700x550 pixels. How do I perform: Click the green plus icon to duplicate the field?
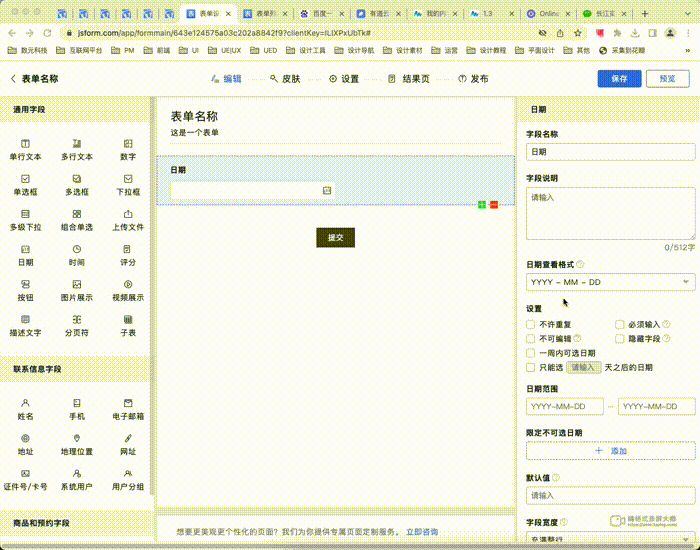[482, 205]
